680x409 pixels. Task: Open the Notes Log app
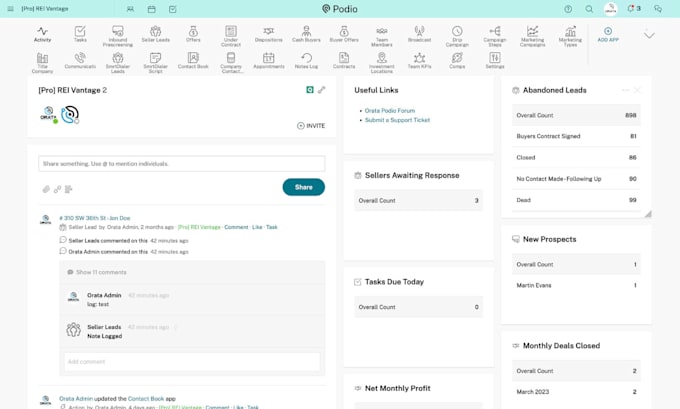306,61
